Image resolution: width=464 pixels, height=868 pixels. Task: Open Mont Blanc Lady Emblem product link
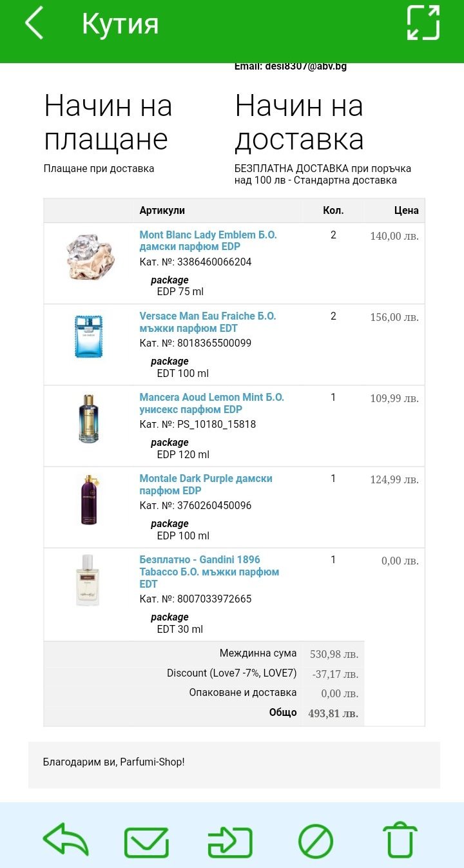tap(208, 241)
